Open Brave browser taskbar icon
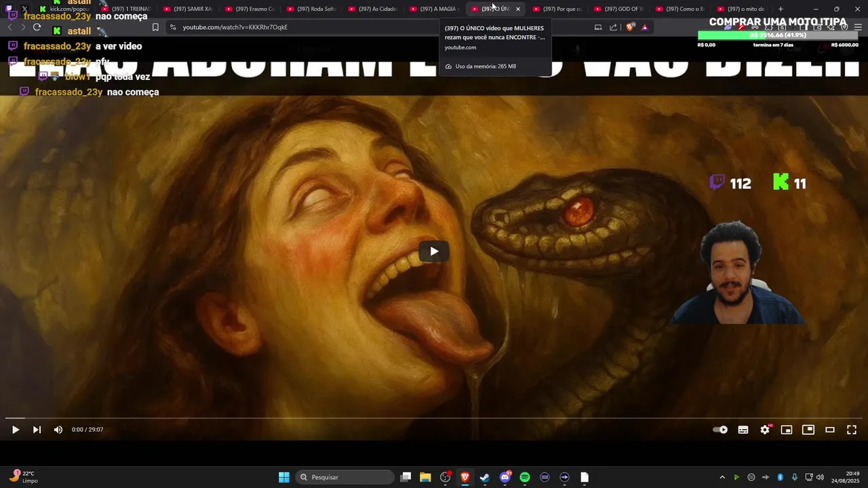Image resolution: width=868 pixels, height=488 pixels. pos(465,477)
